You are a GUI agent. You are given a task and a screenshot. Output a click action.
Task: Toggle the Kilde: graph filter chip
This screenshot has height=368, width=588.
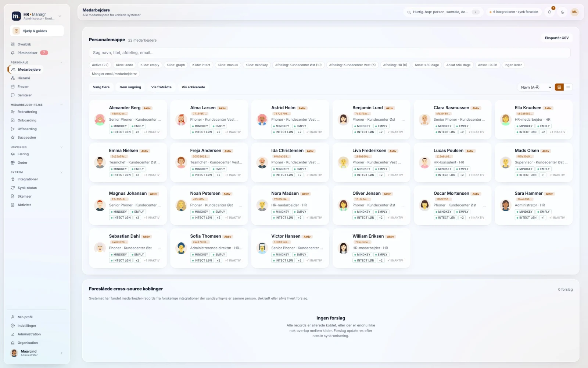click(x=176, y=65)
